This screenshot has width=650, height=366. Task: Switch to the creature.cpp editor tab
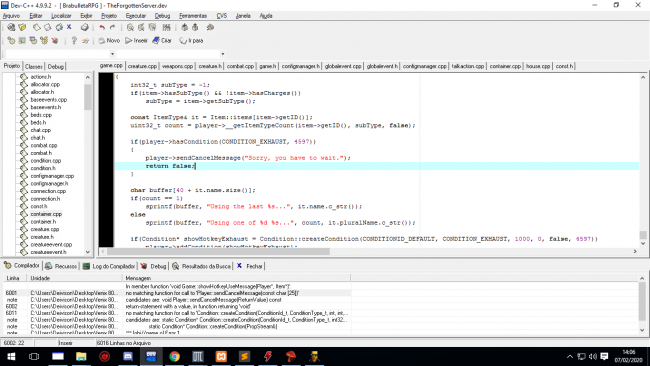142,66
